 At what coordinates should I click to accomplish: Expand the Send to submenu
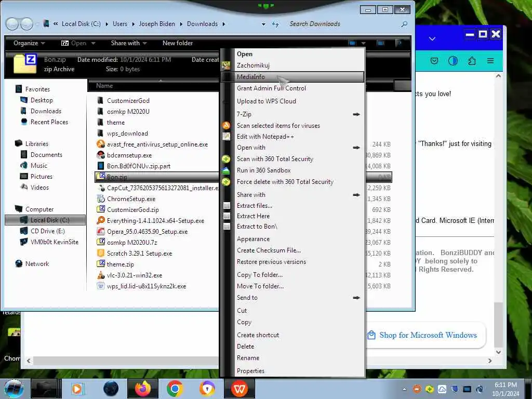click(356, 298)
